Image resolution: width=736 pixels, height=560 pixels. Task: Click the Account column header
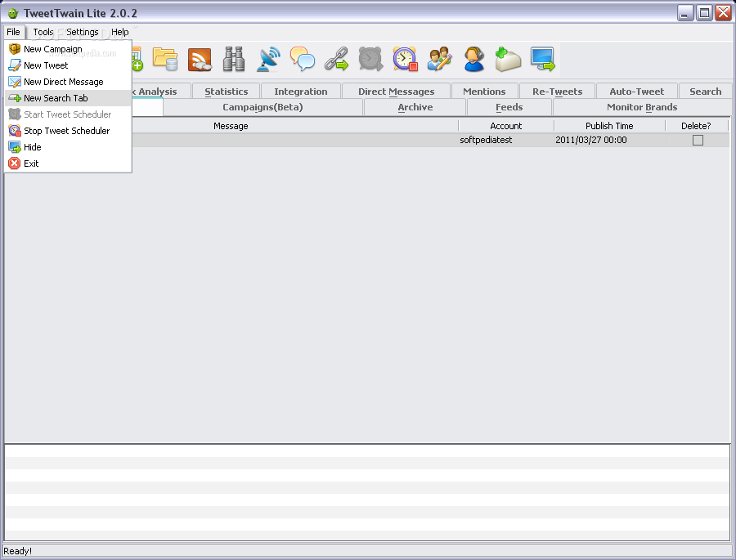[506, 126]
